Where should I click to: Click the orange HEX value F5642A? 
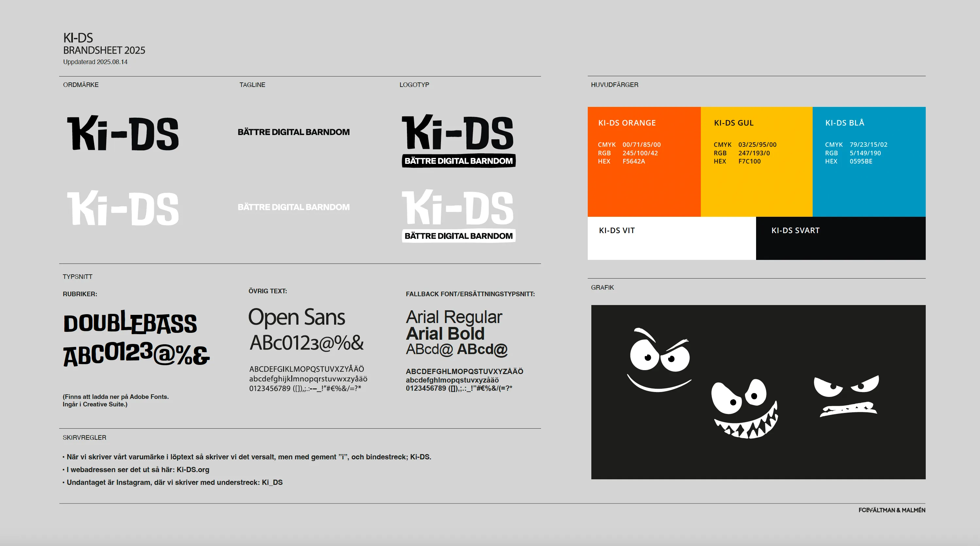[x=634, y=161]
